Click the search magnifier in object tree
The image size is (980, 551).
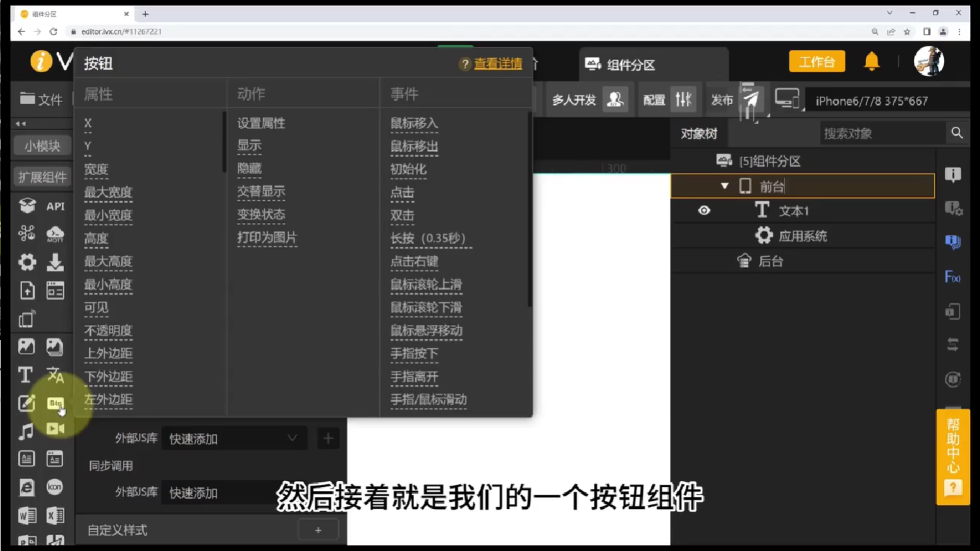tap(957, 133)
